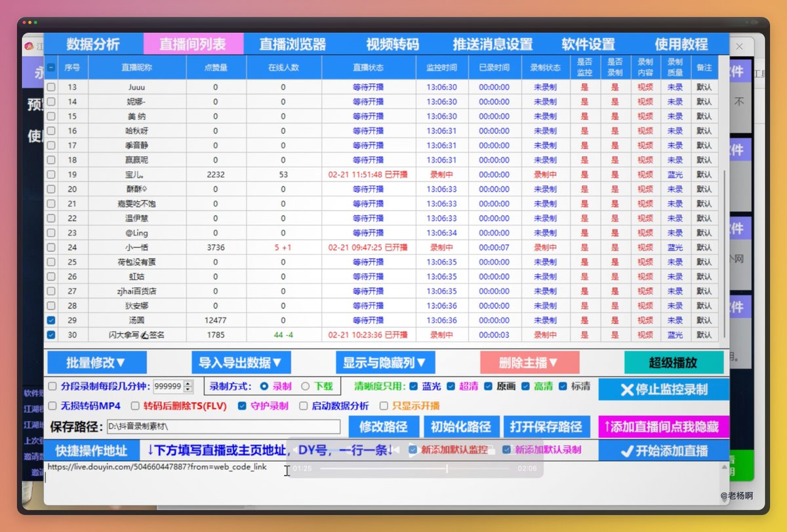Image resolution: width=787 pixels, height=532 pixels.
Task: Sort by the 在线人数 column header
Action: tap(283, 67)
